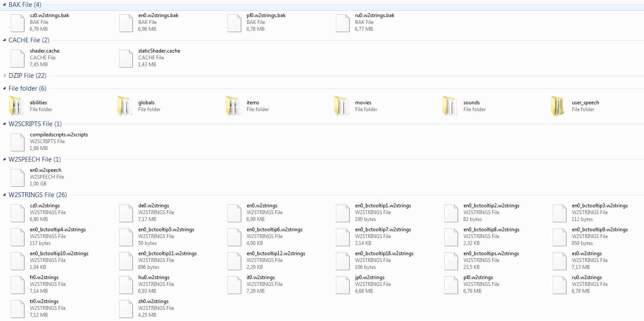644x321 pixels.
Task: Select the ru0.w2strings.bak backup file
Action: (374, 15)
